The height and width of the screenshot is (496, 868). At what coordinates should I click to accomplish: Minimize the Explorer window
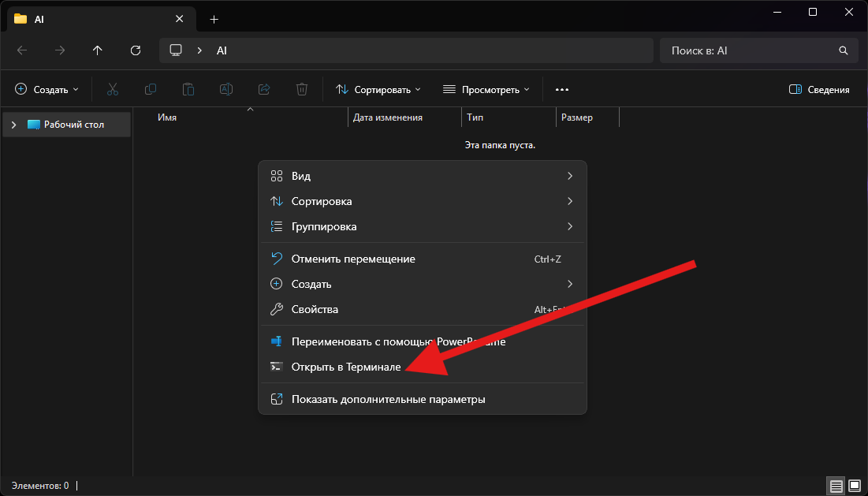click(776, 12)
